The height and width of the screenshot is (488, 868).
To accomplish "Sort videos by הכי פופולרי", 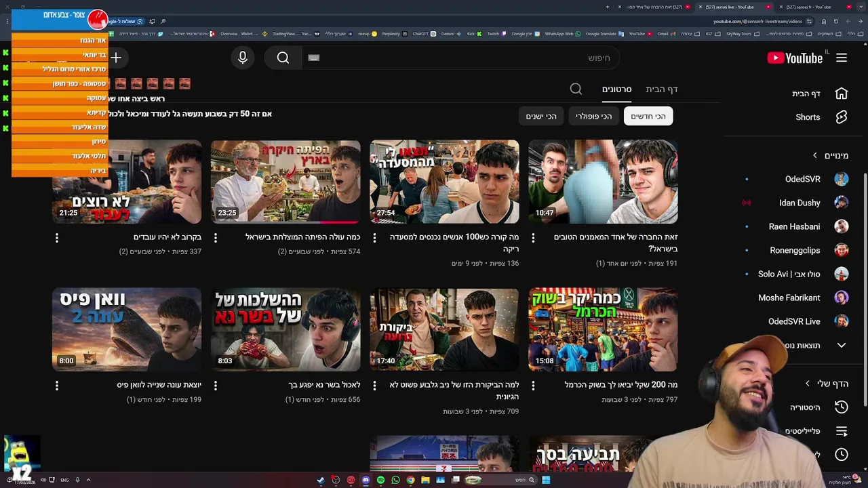I will pos(593,116).
